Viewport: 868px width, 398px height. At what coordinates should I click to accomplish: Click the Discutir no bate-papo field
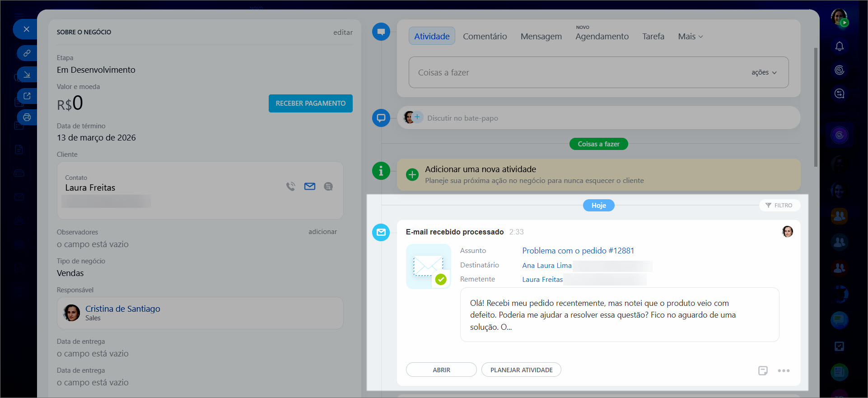(462, 118)
